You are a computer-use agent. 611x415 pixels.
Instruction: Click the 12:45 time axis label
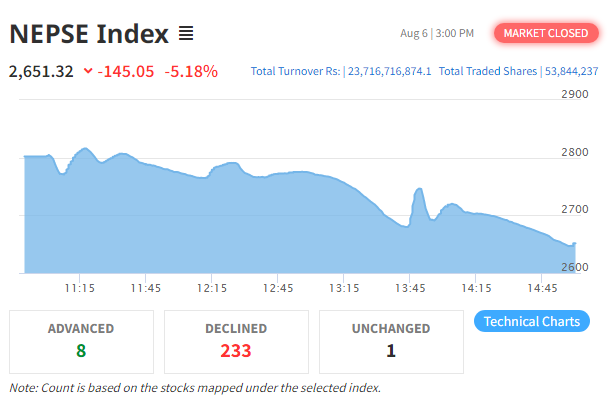click(277, 288)
